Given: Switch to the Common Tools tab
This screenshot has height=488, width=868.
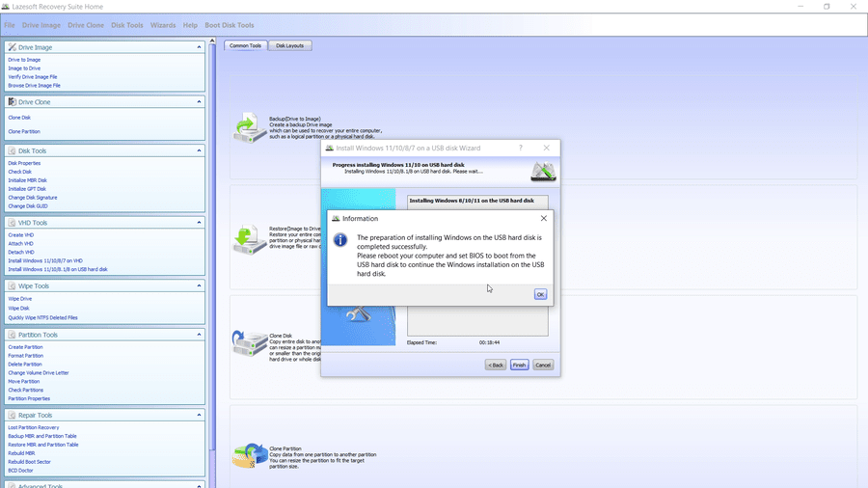Looking at the screenshot, I should (245, 45).
